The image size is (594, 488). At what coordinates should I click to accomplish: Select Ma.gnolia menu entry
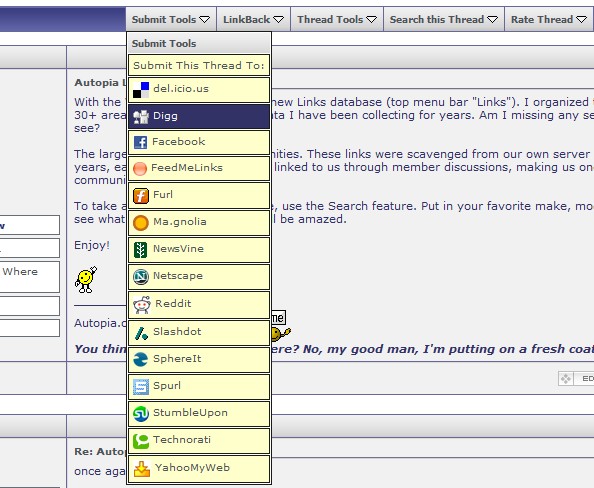(199, 223)
